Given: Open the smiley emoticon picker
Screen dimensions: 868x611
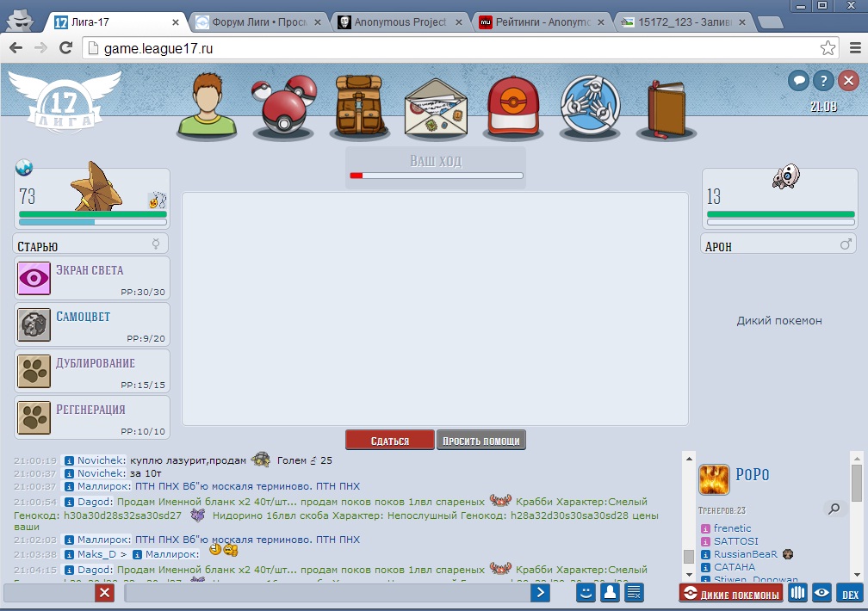Looking at the screenshot, I should coord(586,593).
